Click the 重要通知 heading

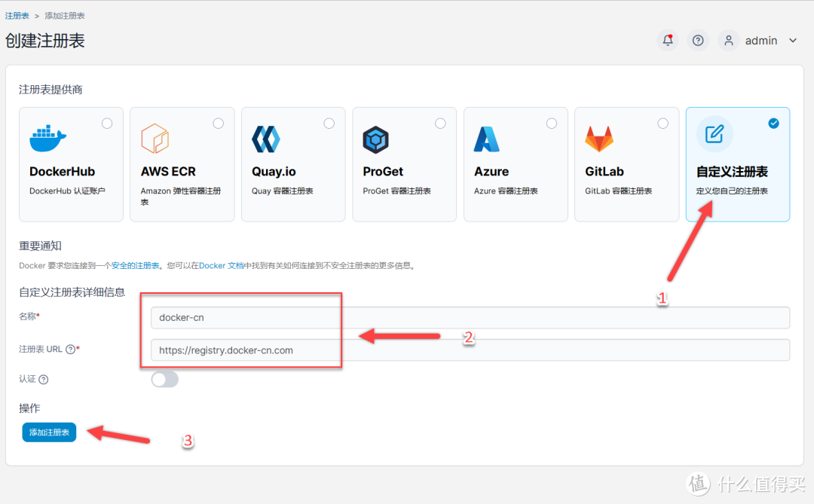[41, 246]
